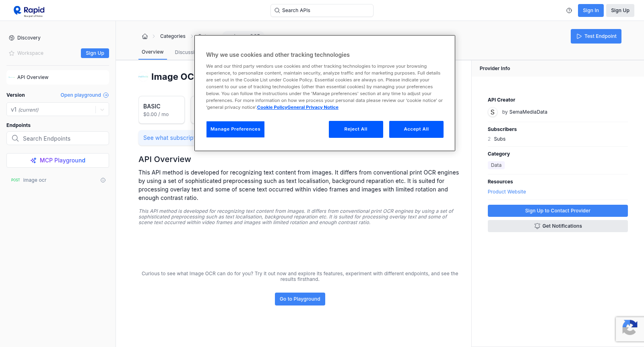Click the Open playground arrow icon

tap(106, 95)
